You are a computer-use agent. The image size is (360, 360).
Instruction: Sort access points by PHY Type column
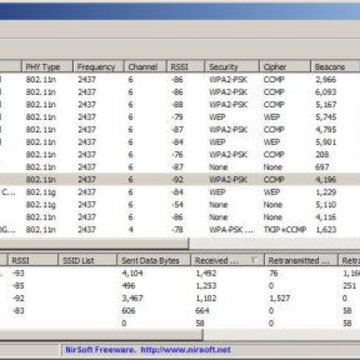(47, 67)
